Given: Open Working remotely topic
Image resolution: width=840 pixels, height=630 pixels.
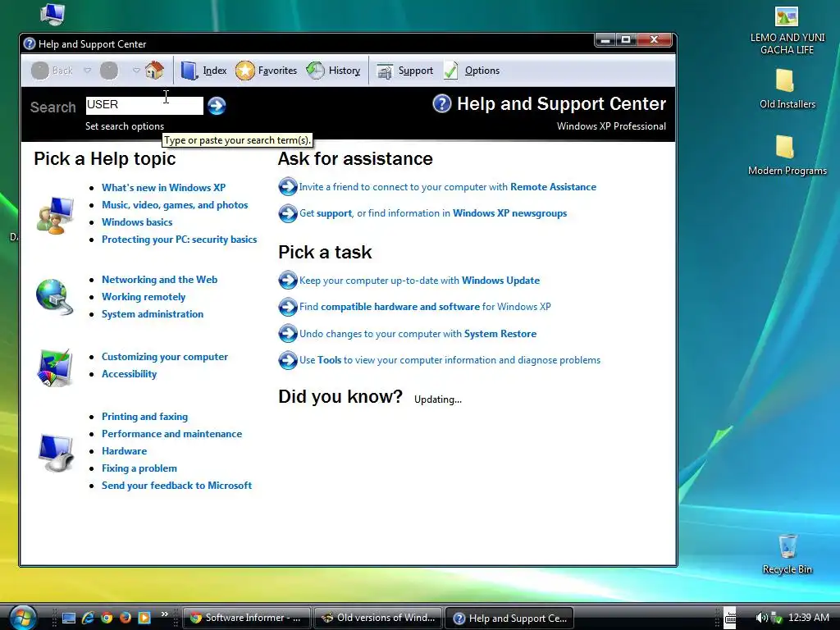Looking at the screenshot, I should 144,297.
